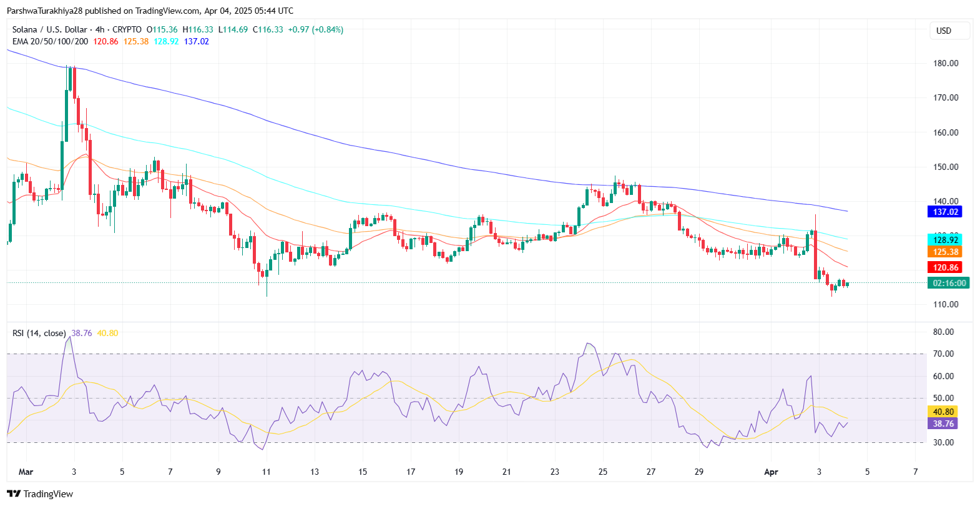The image size is (980, 506).
Task: Click date 19 on the time axis
Action: [459, 472]
